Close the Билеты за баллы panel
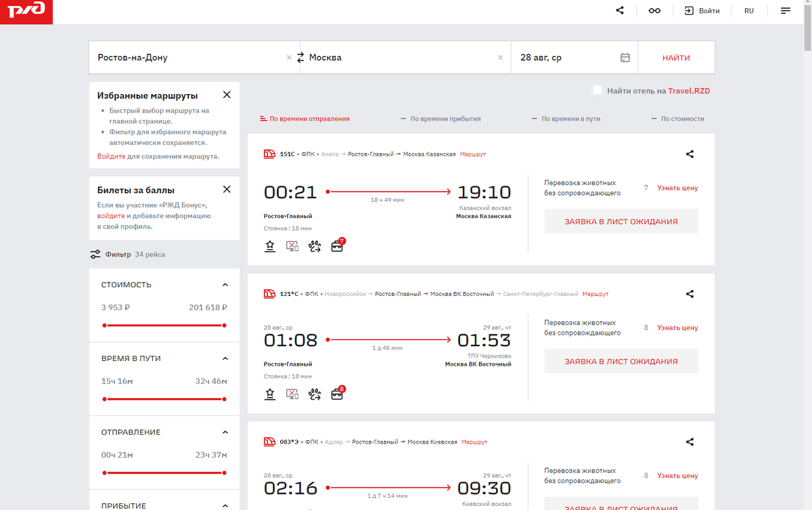The width and height of the screenshot is (812, 510). [227, 189]
